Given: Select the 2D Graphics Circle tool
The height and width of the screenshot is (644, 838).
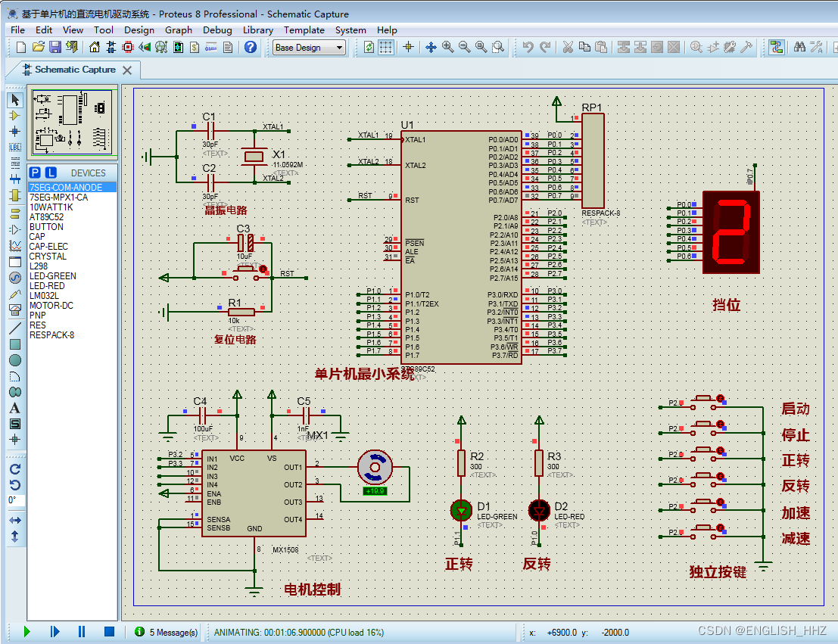Looking at the screenshot, I should (x=15, y=360).
